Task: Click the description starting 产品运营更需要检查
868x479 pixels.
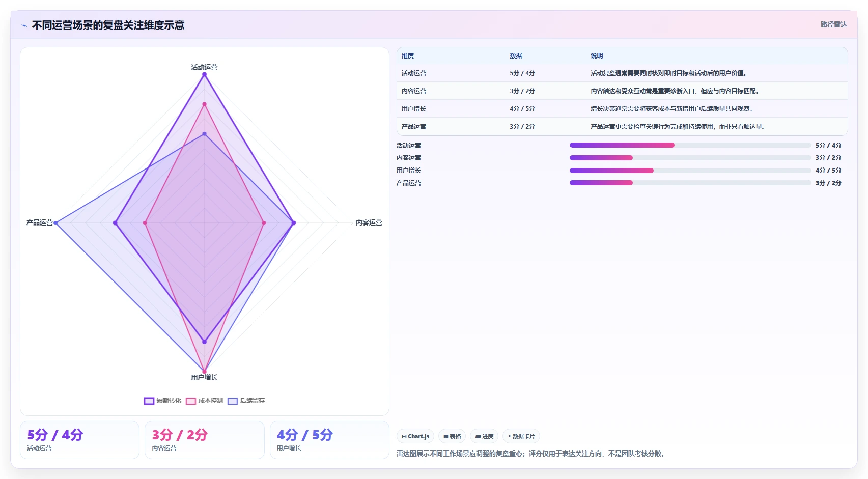Action: coord(678,127)
